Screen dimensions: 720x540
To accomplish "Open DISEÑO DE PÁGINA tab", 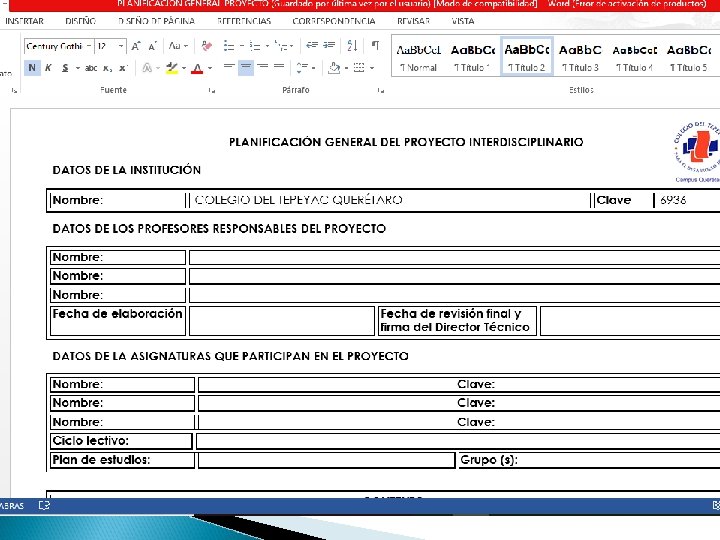I will (x=156, y=21).
